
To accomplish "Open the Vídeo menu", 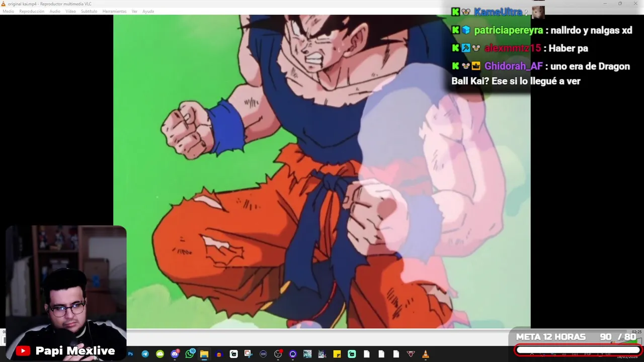I will [x=70, y=11].
